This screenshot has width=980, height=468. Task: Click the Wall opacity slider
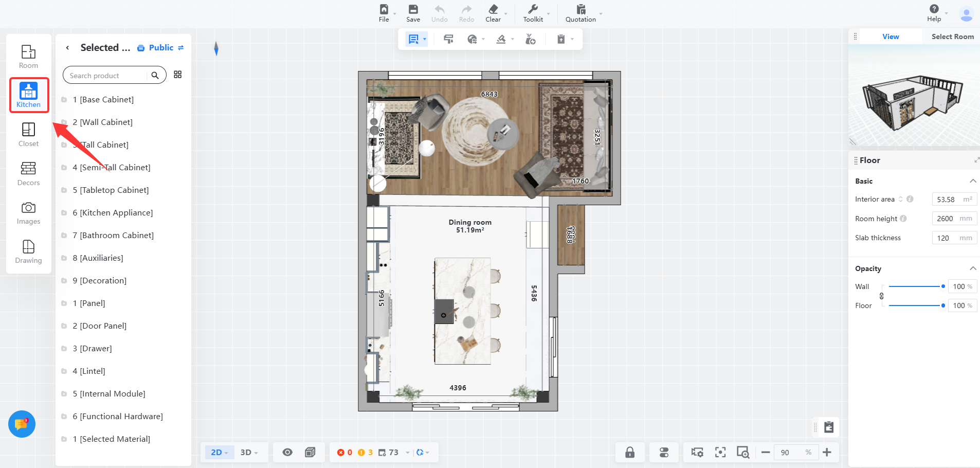(x=915, y=286)
